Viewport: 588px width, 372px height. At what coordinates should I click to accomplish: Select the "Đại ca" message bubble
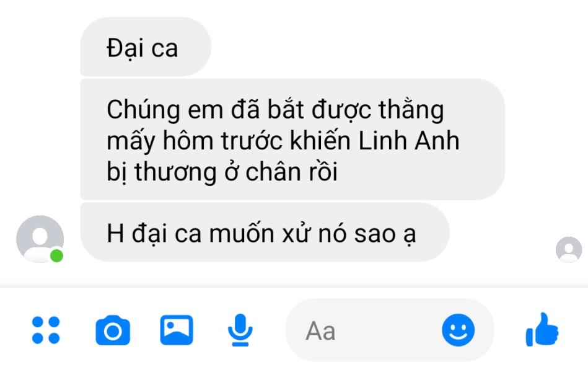[x=146, y=46]
